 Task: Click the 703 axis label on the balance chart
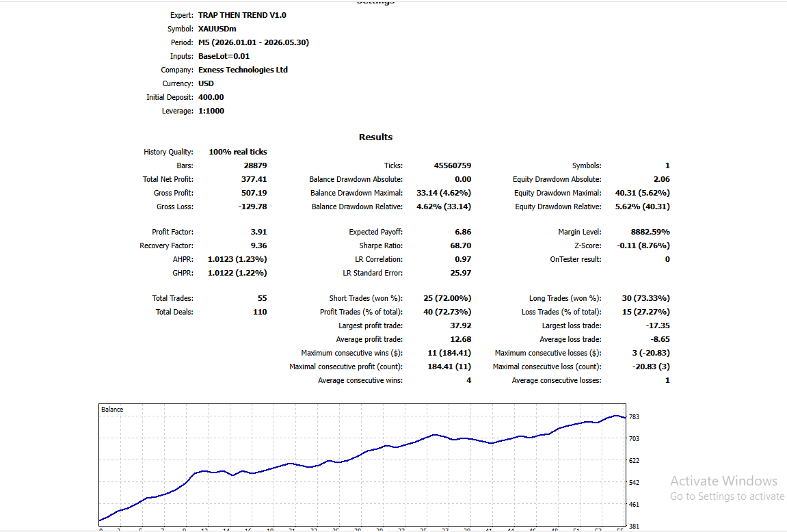[x=634, y=438]
